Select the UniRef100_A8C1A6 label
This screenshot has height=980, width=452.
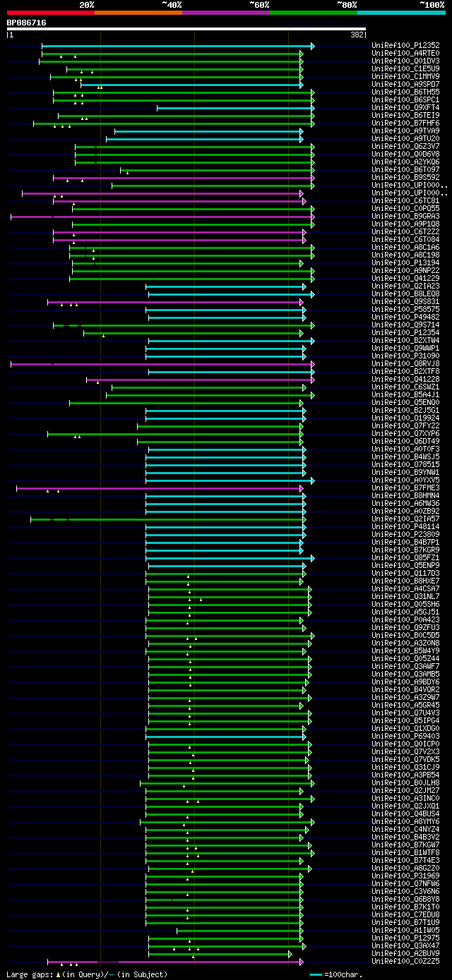click(x=405, y=247)
